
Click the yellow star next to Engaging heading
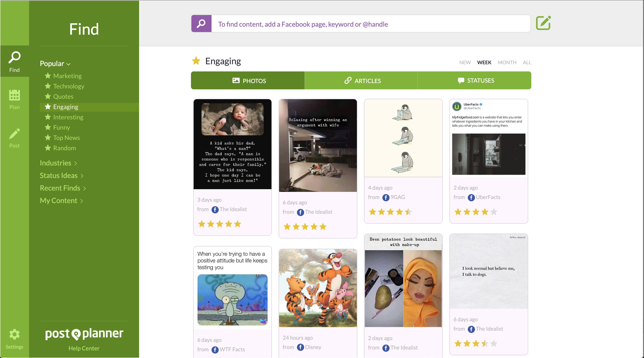click(x=196, y=61)
